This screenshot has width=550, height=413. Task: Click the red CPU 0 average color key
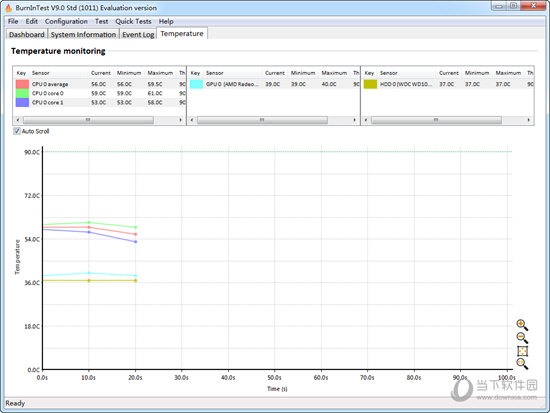(x=22, y=84)
